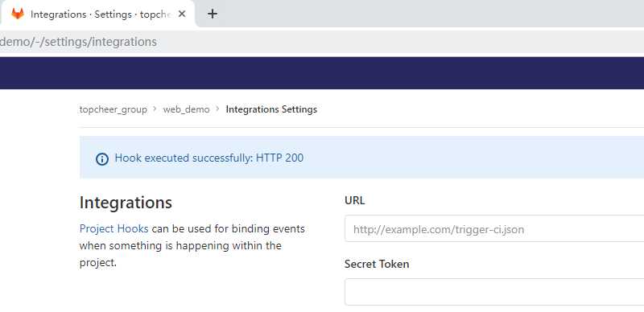This screenshot has height=312, width=644.
Task: Focus the webhook URL input field
Action: point(494,228)
